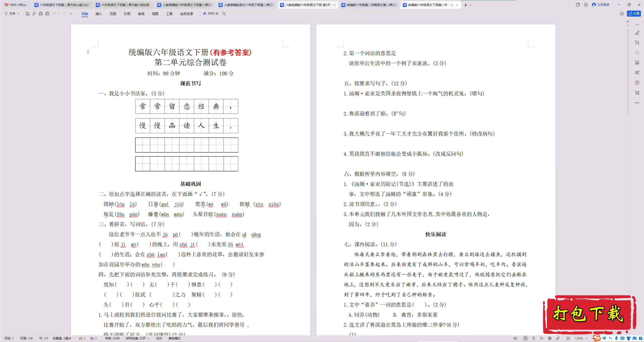The width and height of the screenshot is (644, 342).
Task: Click the red 打包下载 download banner
Action: pyautogui.click(x=589, y=314)
